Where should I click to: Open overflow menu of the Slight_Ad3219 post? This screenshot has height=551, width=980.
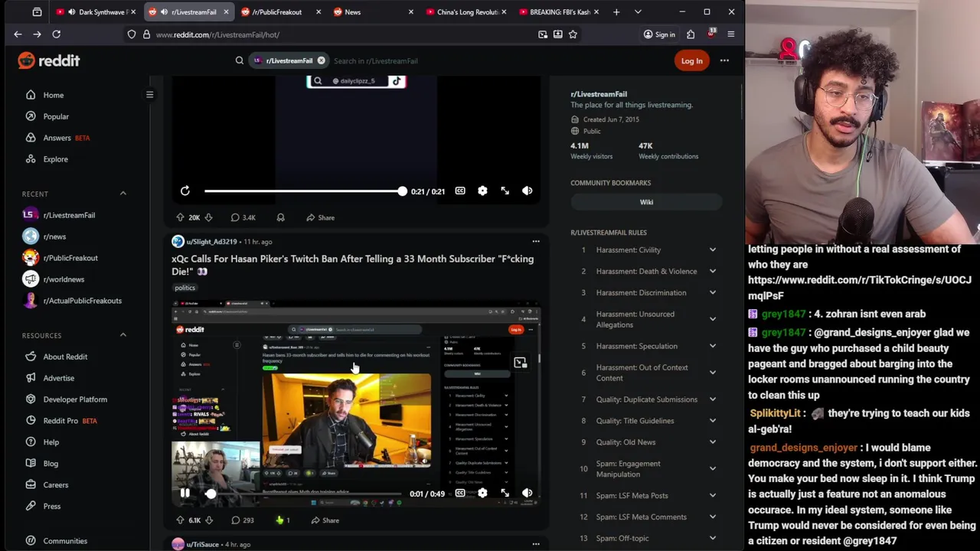[x=536, y=242]
